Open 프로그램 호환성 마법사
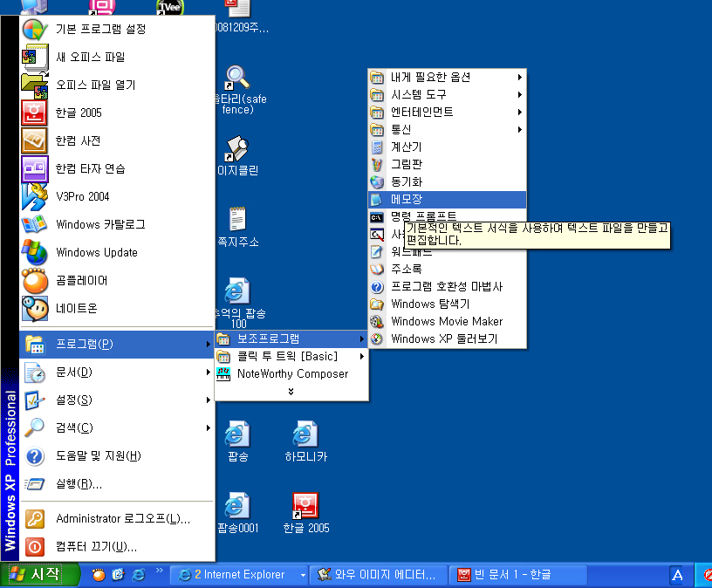 coord(448,286)
